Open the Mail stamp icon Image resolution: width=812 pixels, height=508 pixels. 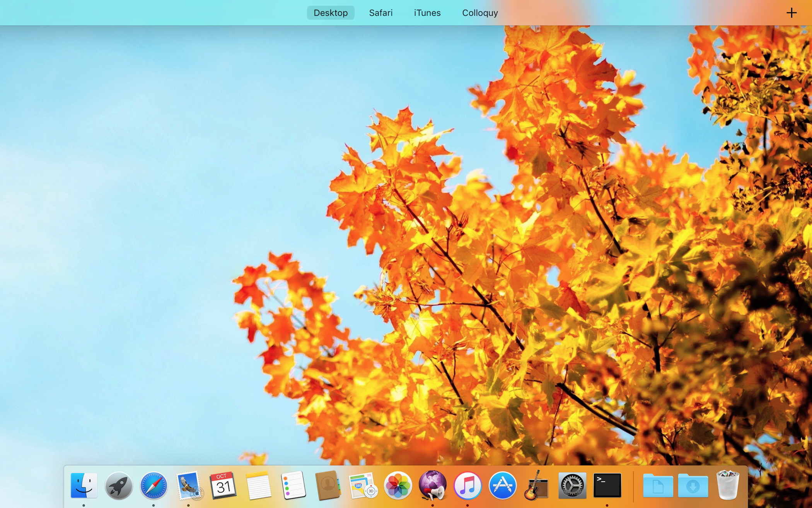coord(189,485)
